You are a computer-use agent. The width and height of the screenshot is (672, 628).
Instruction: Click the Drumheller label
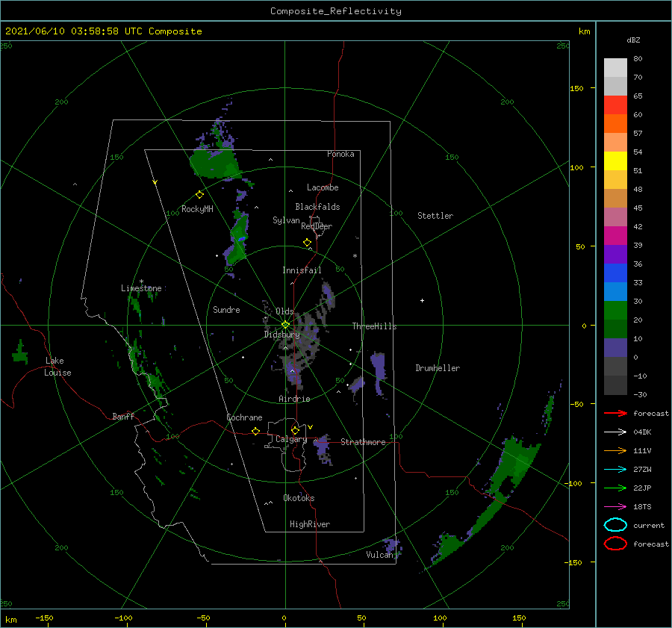[x=438, y=368]
